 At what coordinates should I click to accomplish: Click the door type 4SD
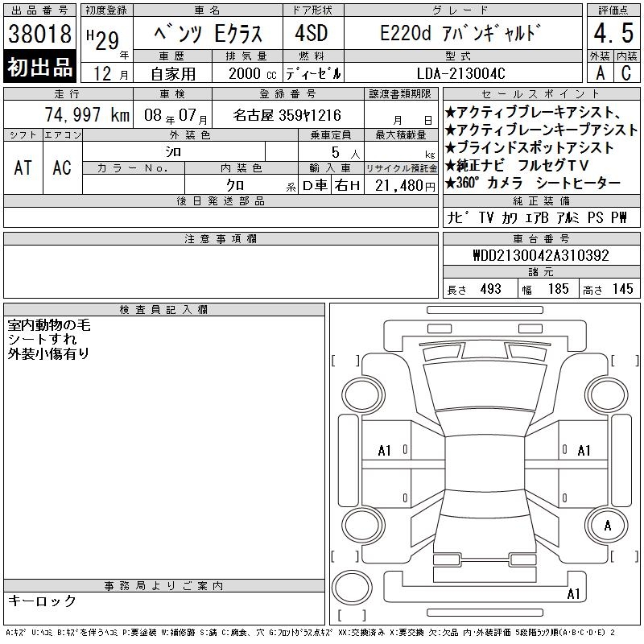pyautogui.click(x=312, y=33)
